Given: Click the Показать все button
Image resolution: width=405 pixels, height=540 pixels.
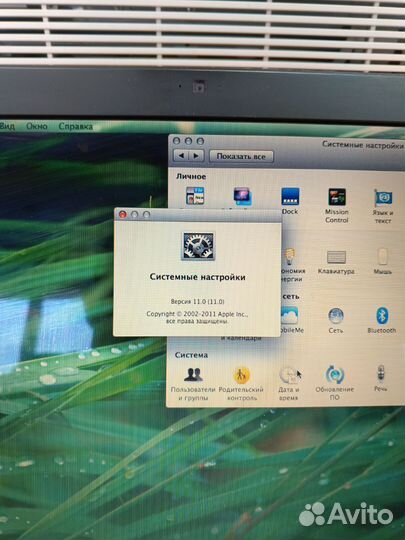Looking at the screenshot, I should coord(241,156).
